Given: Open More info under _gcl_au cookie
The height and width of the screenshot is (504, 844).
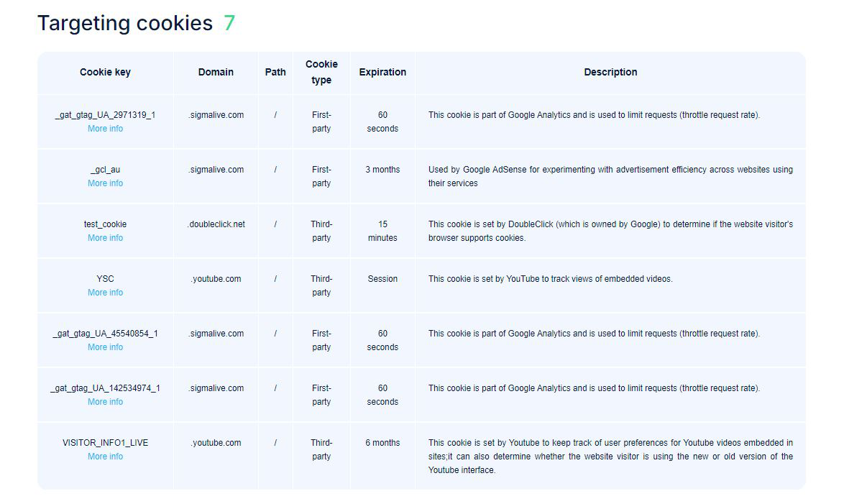Looking at the screenshot, I should [105, 183].
